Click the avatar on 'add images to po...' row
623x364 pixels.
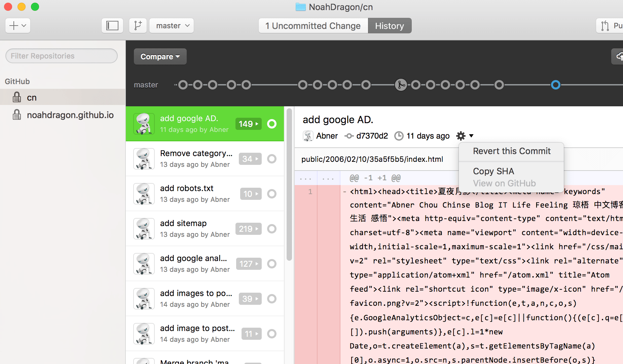144,299
